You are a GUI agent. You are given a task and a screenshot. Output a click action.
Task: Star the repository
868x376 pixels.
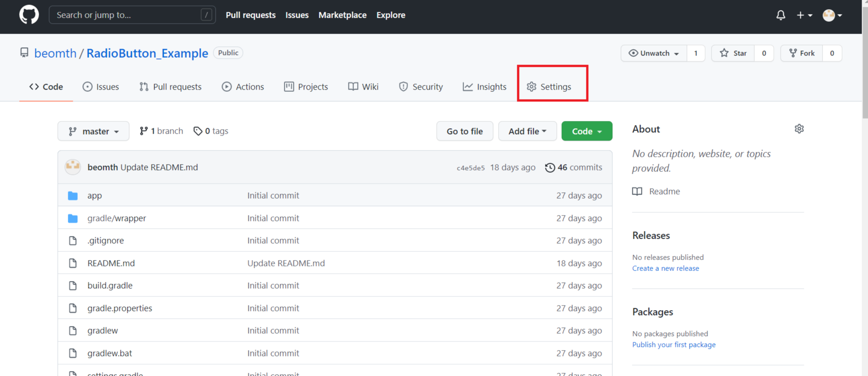[x=733, y=53]
